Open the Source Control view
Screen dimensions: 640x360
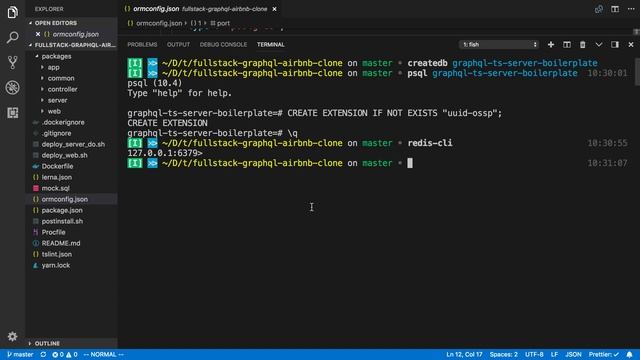12,62
